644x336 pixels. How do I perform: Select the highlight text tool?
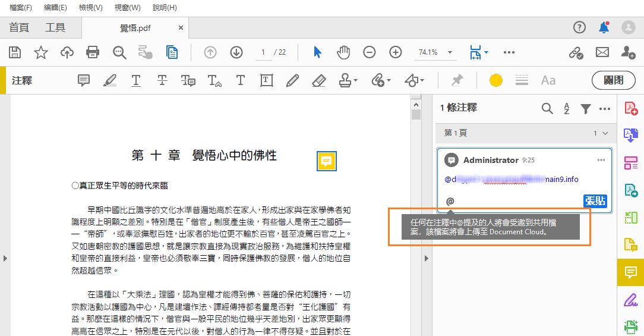[x=110, y=80]
